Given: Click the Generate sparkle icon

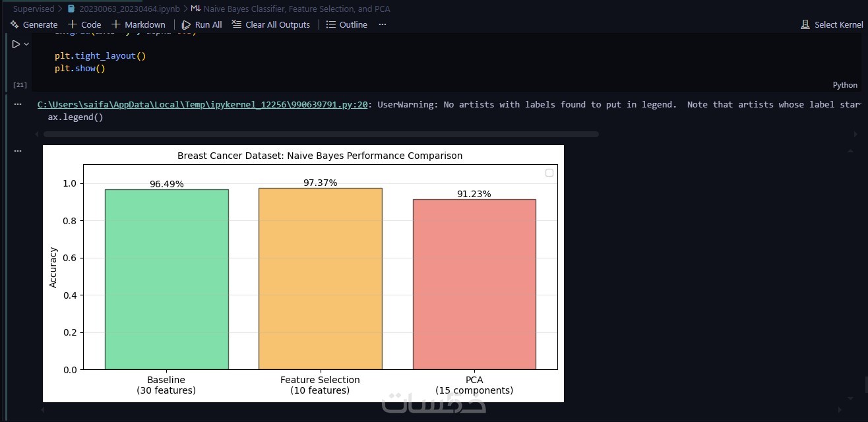Looking at the screenshot, I should point(15,24).
